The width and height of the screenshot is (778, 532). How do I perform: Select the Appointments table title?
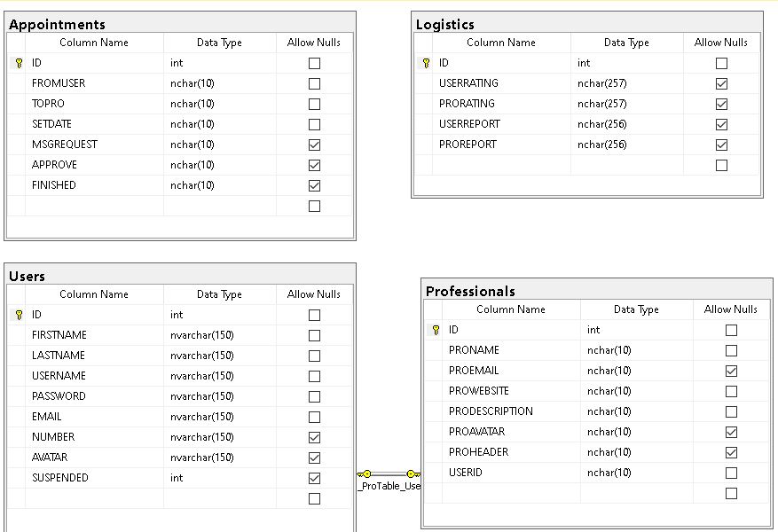(x=57, y=24)
